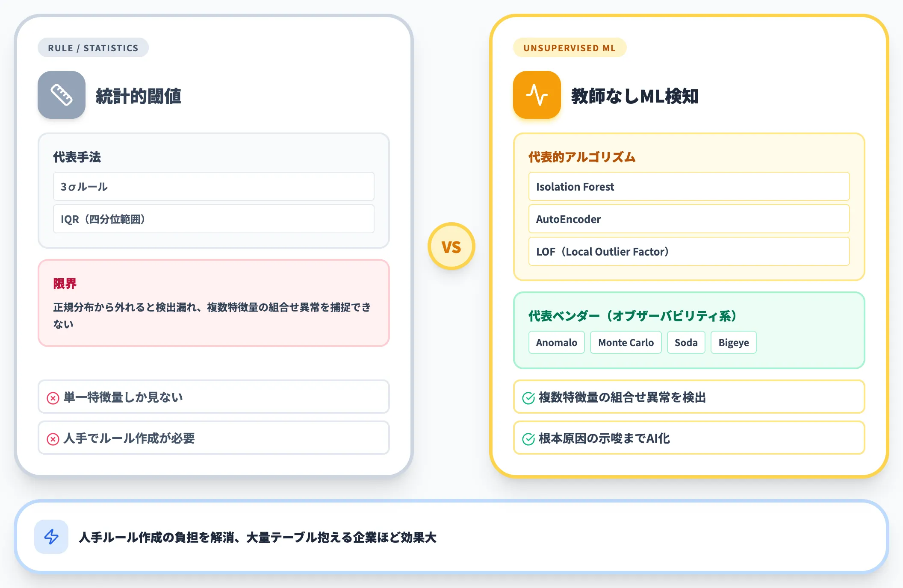Viewport: 903px width, 588px height.
Task: Click the 代表的アルゴリズム section title
Action: (x=582, y=157)
